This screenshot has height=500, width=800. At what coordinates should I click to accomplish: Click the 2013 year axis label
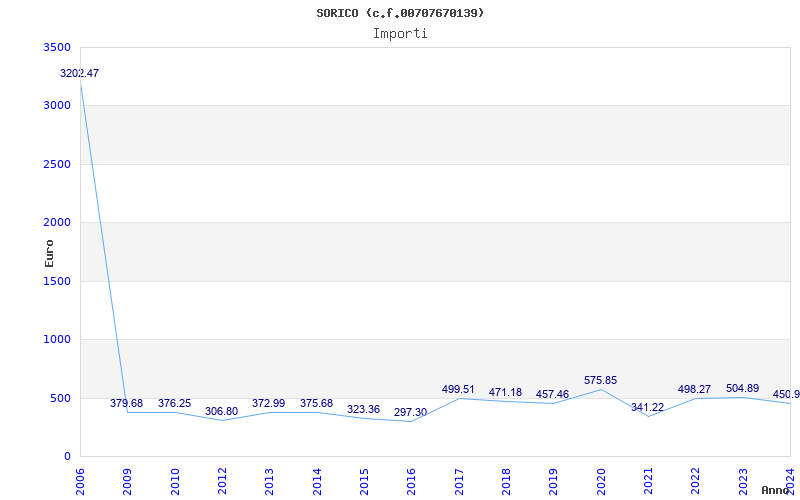(269, 481)
